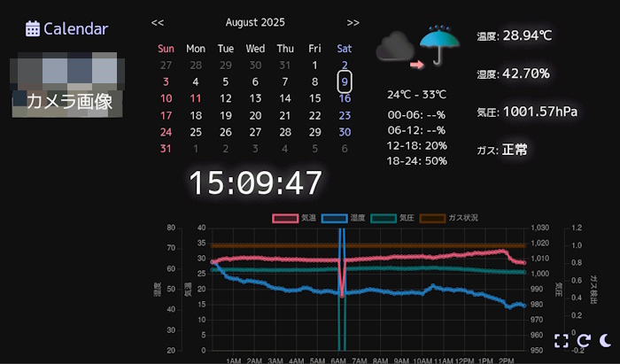This screenshot has width=620, height=364.
Task: Click the calendar icon beside Calendar heading
Action: point(33,29)
